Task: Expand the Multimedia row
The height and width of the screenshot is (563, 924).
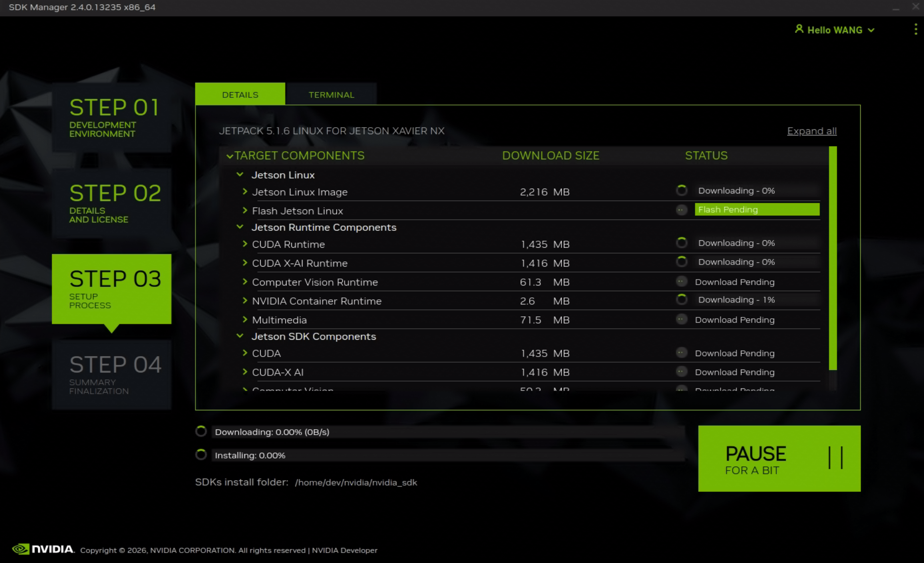Action: (245, 319)
